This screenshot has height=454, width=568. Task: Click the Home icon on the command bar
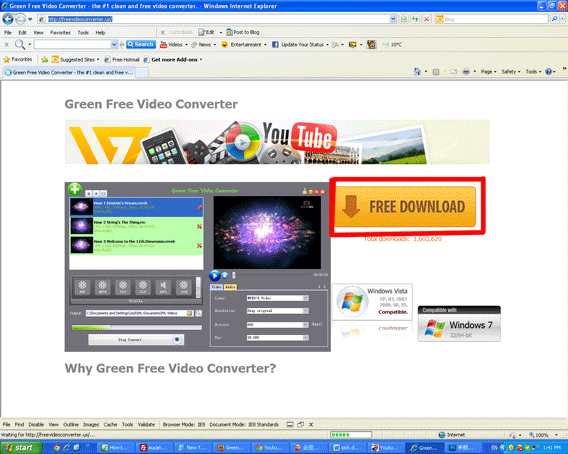click(417, 72)
